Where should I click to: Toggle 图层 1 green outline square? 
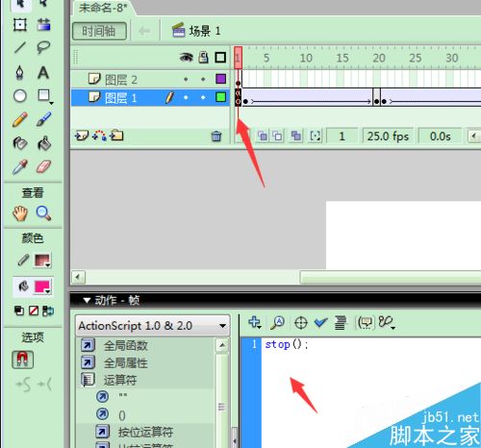click(x=221, y=97)
